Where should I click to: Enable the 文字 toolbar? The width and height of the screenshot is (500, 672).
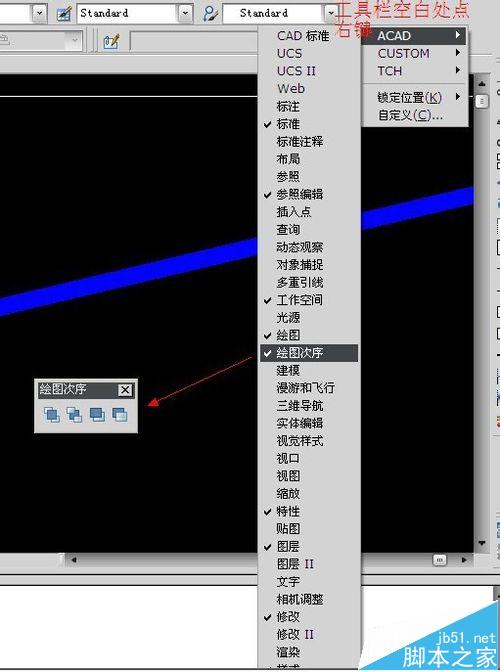pyautogui.click(x=309, y=582)
